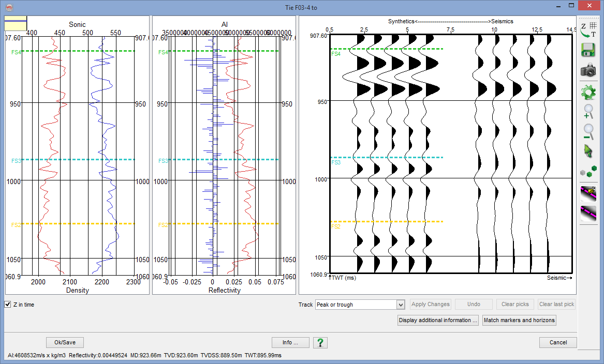Viewport: 604px width, 364px height.
Task: Click the FS4 marker in synthetics panel
Action: (336, 54)
